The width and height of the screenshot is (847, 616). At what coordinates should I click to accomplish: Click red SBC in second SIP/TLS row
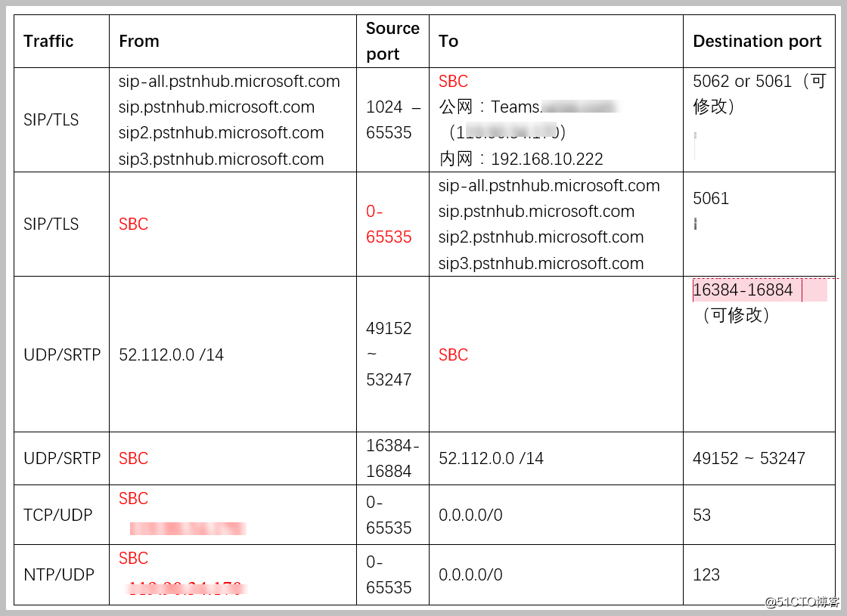tap(133, 224)
